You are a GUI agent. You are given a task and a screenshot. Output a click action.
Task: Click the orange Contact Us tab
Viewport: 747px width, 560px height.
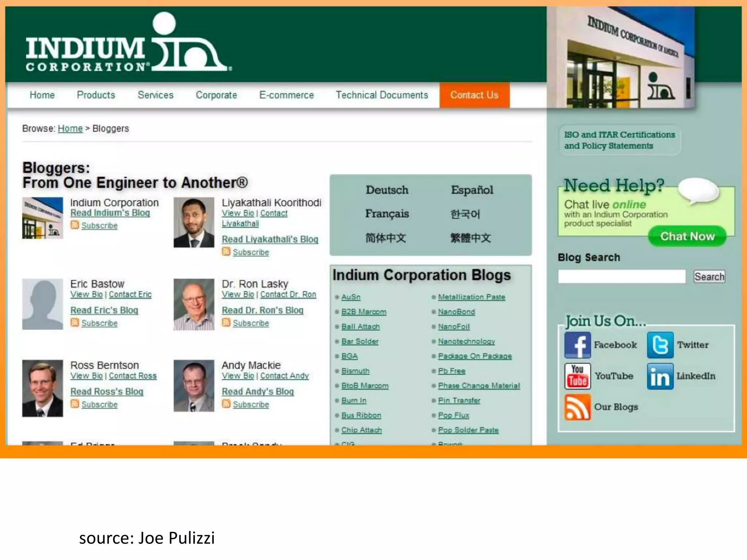[474, 95]
